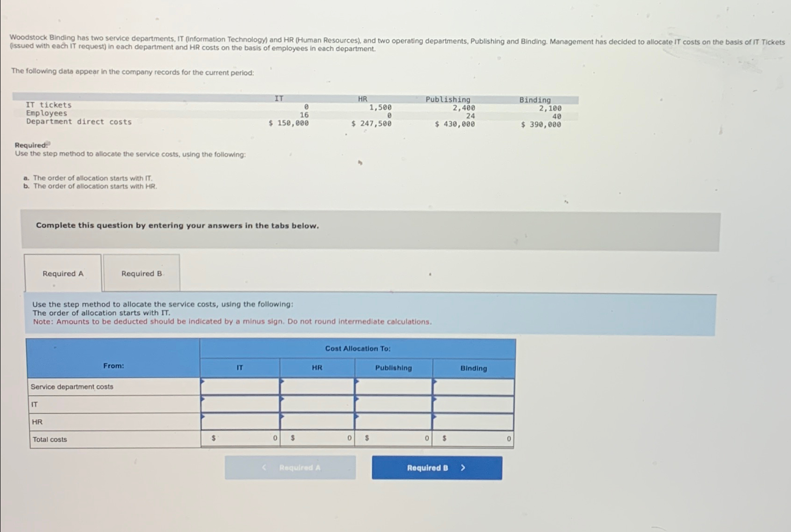Click the '$ 150,000' IT direct costs value
The height and width of the screenshot is (532, 791).
tap(289, 123)
